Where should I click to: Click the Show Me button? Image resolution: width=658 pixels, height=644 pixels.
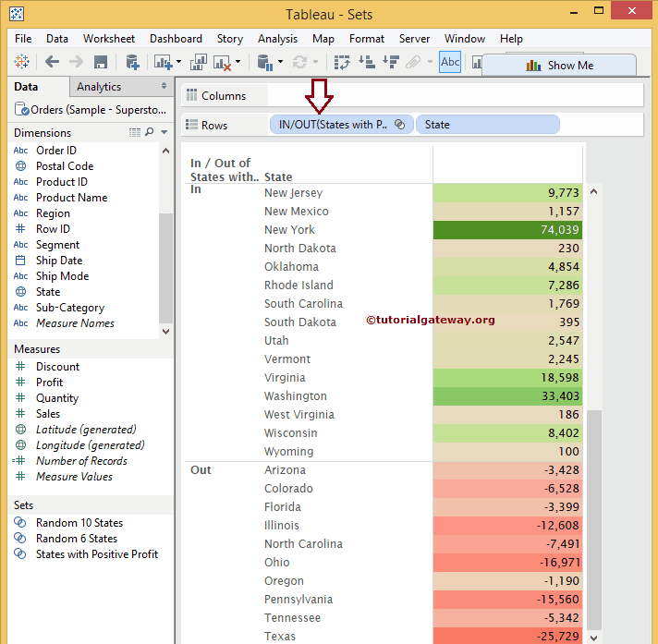tap(558, 66)
